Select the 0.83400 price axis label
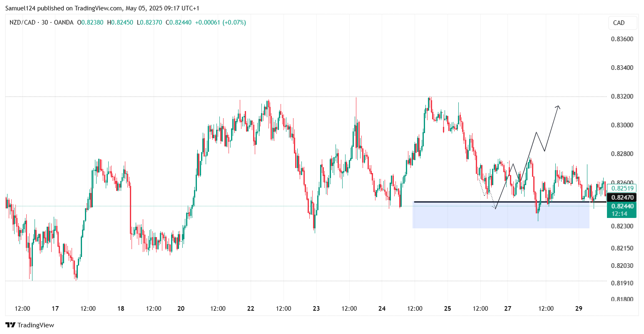The image size is (644, 334). [622, 68]
